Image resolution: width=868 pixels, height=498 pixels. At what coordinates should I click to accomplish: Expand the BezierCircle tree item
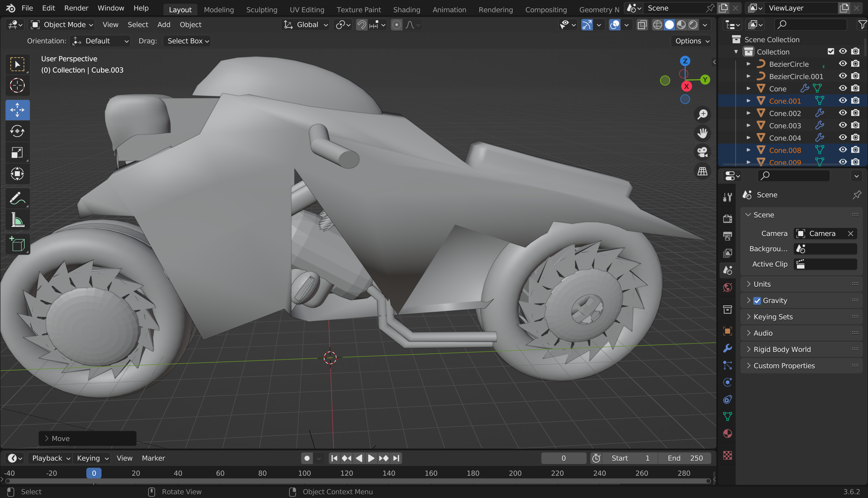pos(749,64)
